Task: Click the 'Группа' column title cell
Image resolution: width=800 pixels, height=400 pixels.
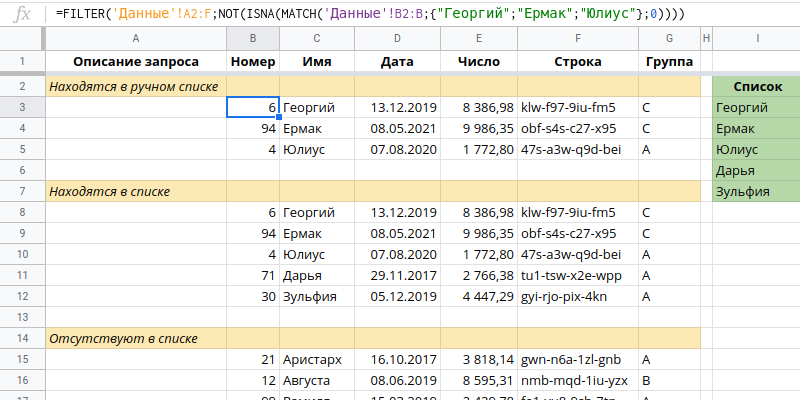Action: 669,62
